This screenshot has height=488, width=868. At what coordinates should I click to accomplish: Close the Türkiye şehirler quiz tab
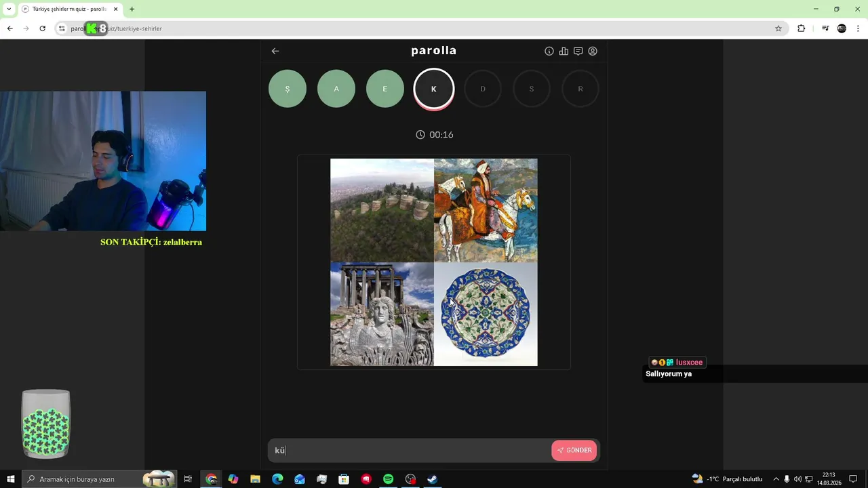coord(115,9)
